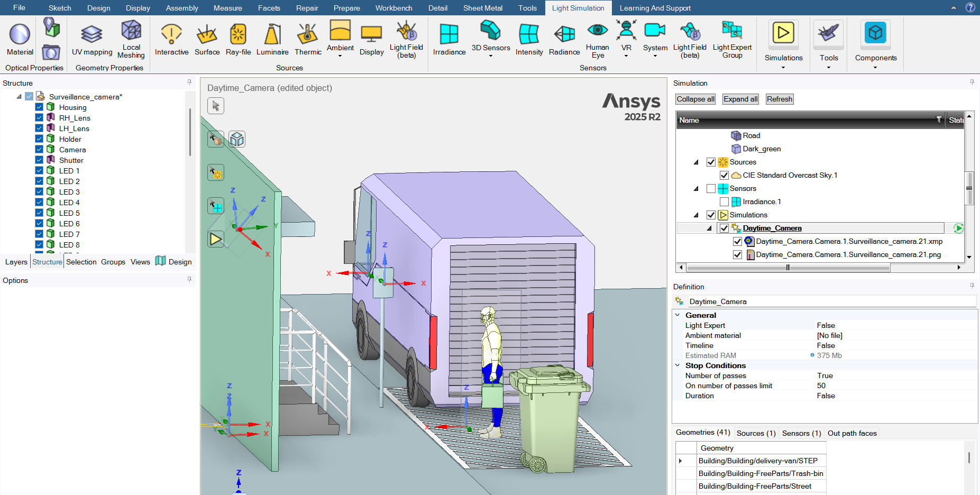Switch to the Layers panel tab
The width and height of the screenshot is (980, 495).
[16, 262]
